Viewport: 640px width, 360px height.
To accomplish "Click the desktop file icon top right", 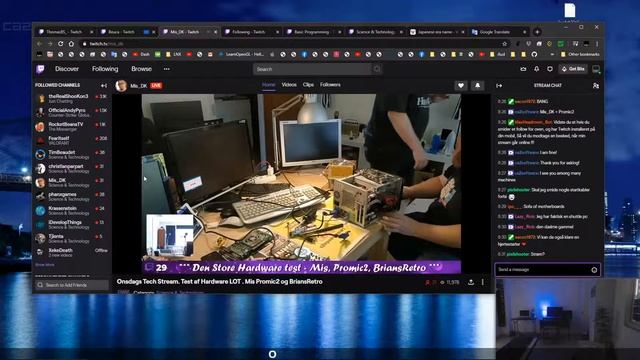I will point(569,12).
